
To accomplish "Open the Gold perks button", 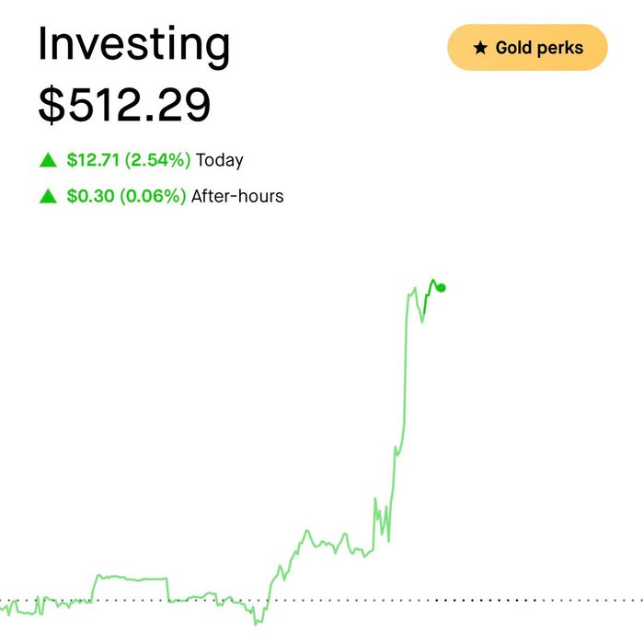I will 527,47.
